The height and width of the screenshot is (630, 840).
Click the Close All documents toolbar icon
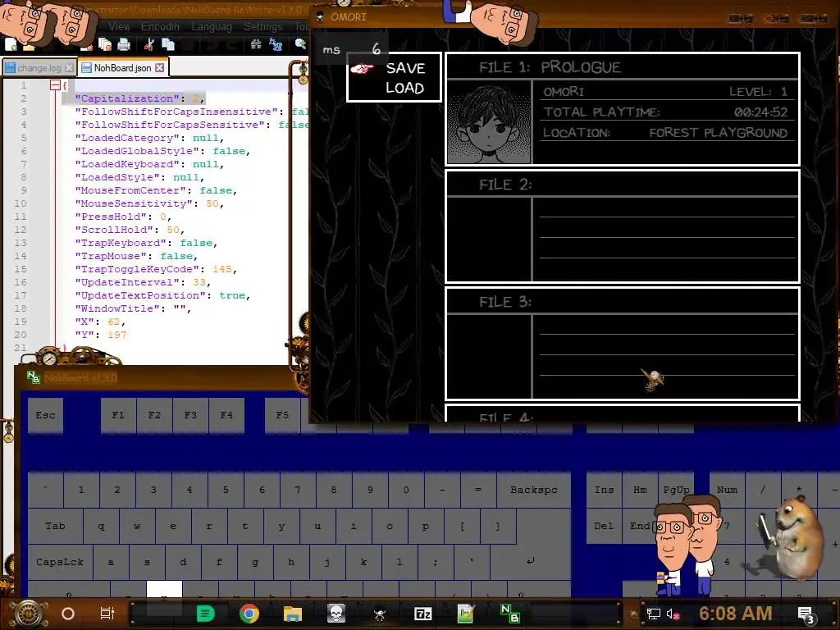point(104,45)
